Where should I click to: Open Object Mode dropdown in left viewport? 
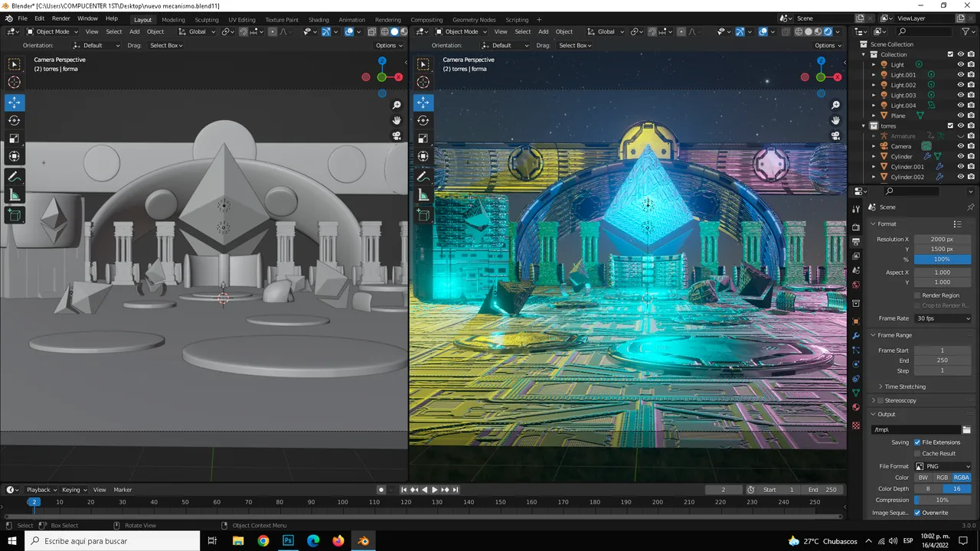click(53, 31)
